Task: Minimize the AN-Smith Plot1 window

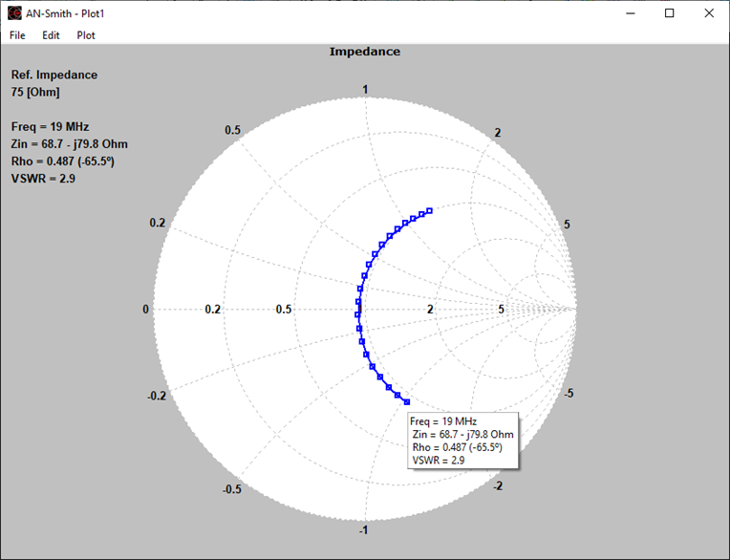Action: click(631, 13)
